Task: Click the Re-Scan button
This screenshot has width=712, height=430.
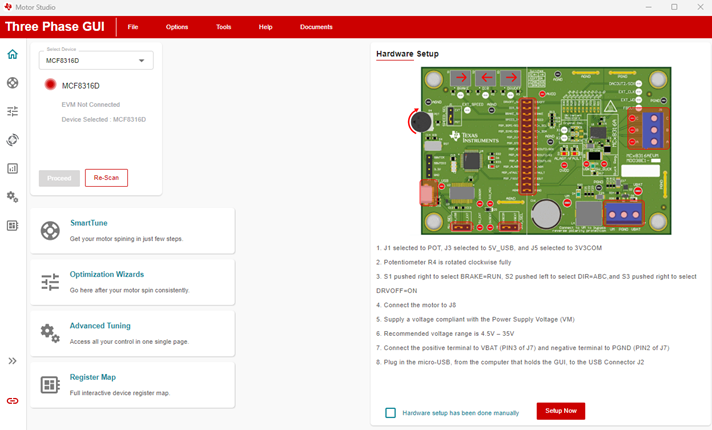Action: 106,178
